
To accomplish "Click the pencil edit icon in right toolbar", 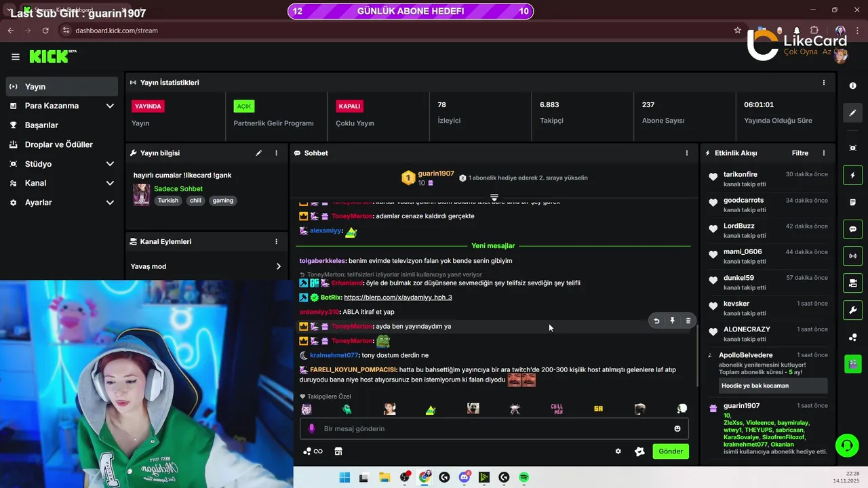I will [x=852, y=113].
